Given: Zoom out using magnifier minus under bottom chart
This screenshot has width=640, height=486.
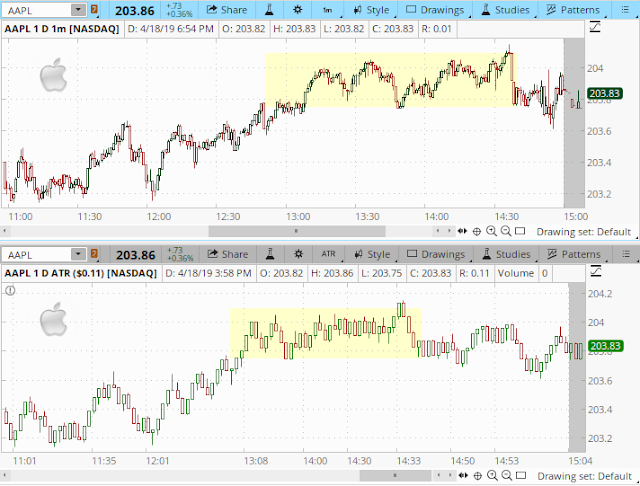Looking at the screenshot, I should coord(507,475).
